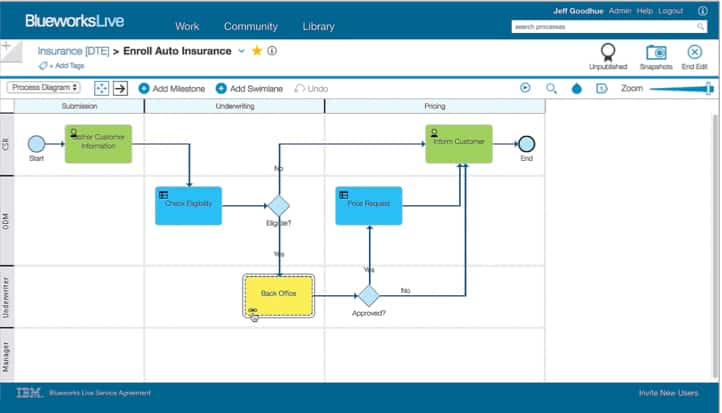
Task: Click Add Swimlane
Action: 249,88
